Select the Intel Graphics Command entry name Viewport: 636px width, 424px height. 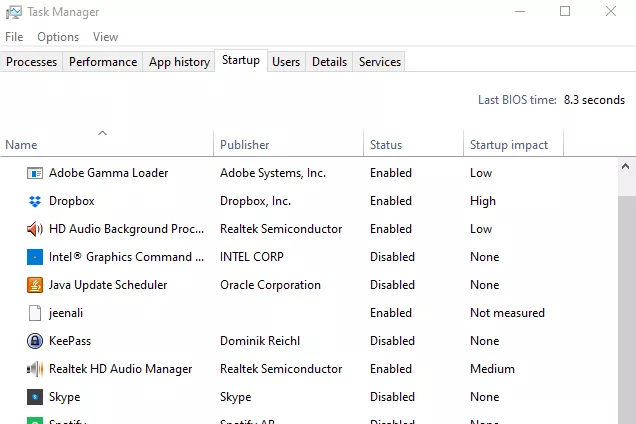pyautogui.click(x=127, y=257)
